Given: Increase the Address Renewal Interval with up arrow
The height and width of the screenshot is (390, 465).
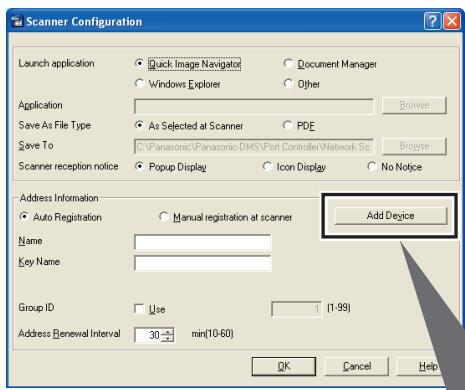Looking at the screenshot, I should coord(167,332).
